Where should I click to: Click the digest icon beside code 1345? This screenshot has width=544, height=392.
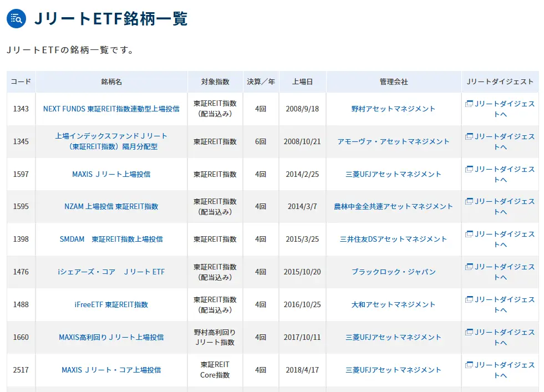point(470,137)
